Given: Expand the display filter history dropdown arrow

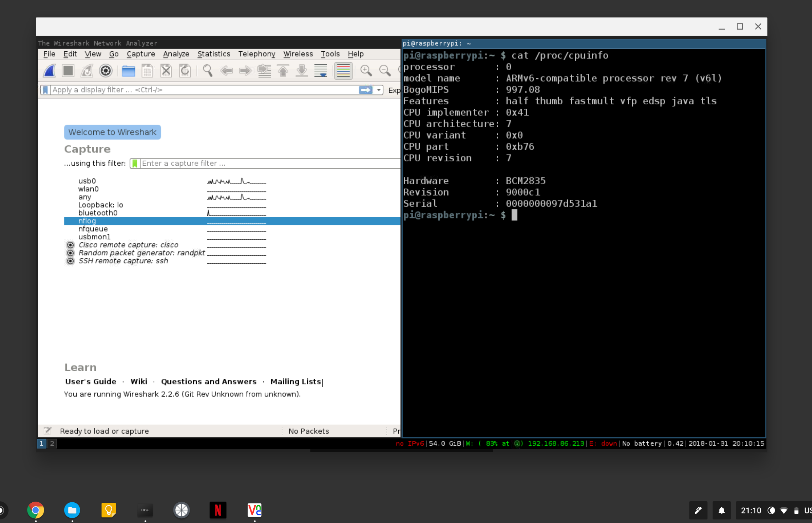Looking at the screenshot, I should [379, 90].
